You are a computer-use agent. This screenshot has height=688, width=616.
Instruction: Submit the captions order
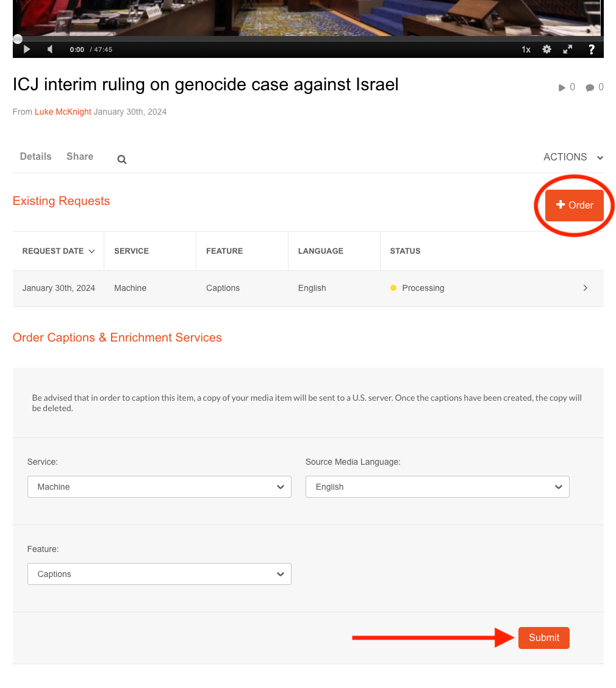tap(543, 637)
